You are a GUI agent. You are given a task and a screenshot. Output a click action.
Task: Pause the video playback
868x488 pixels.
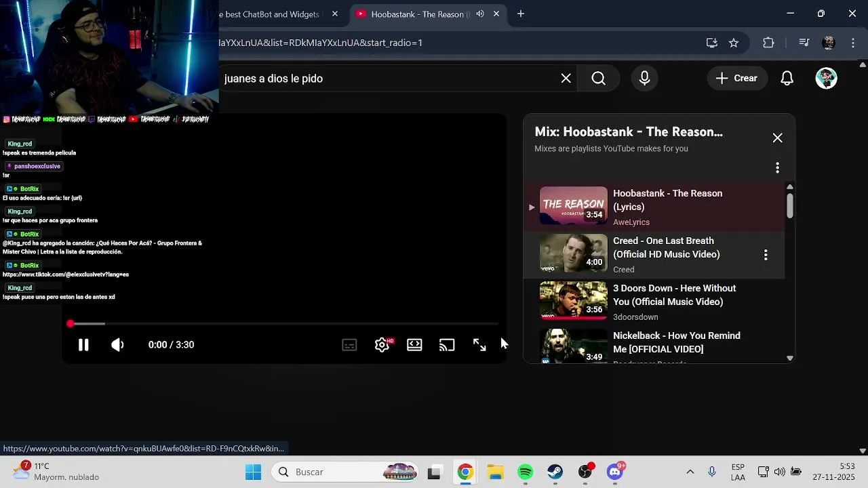(83, 345)
